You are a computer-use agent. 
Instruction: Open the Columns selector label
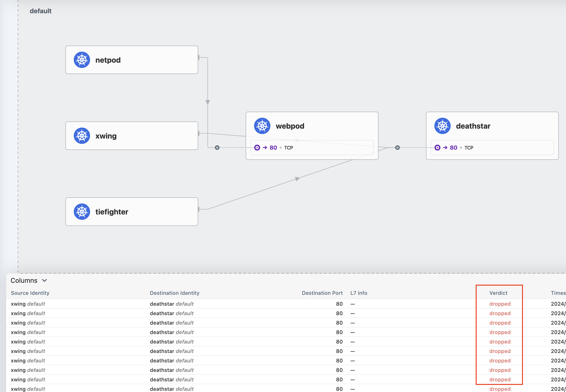24,280
